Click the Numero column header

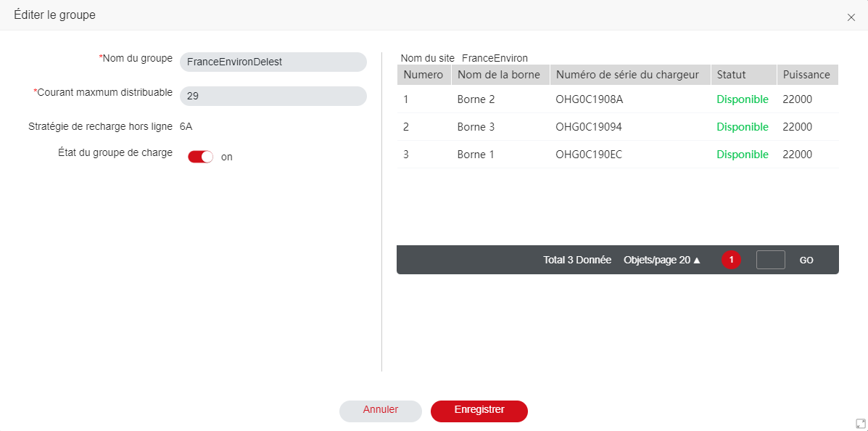point(423,75)
